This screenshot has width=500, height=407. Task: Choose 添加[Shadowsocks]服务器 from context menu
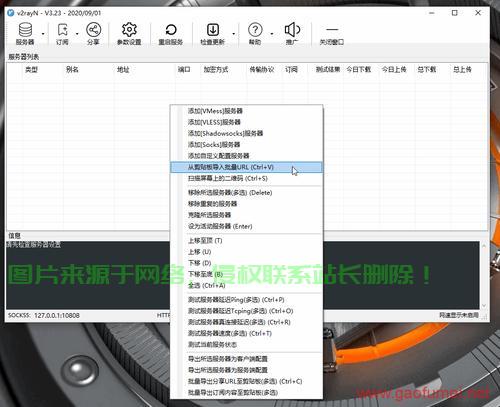tap(246, 133)
